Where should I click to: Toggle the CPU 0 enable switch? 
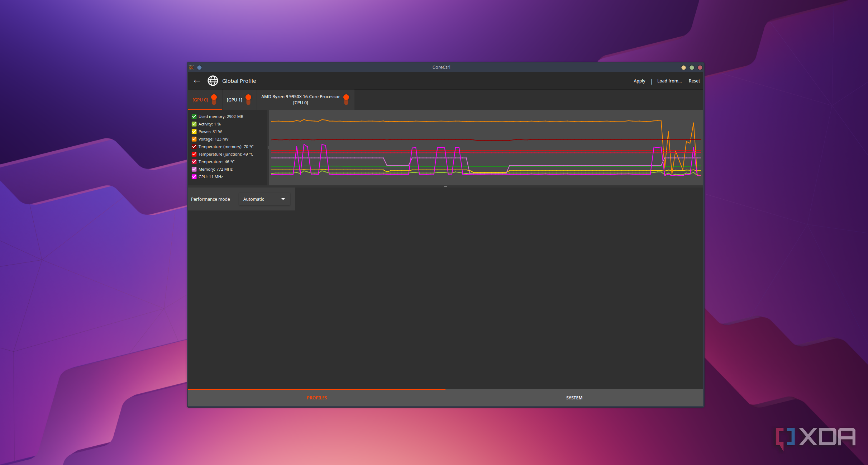[x=346, y=100]
